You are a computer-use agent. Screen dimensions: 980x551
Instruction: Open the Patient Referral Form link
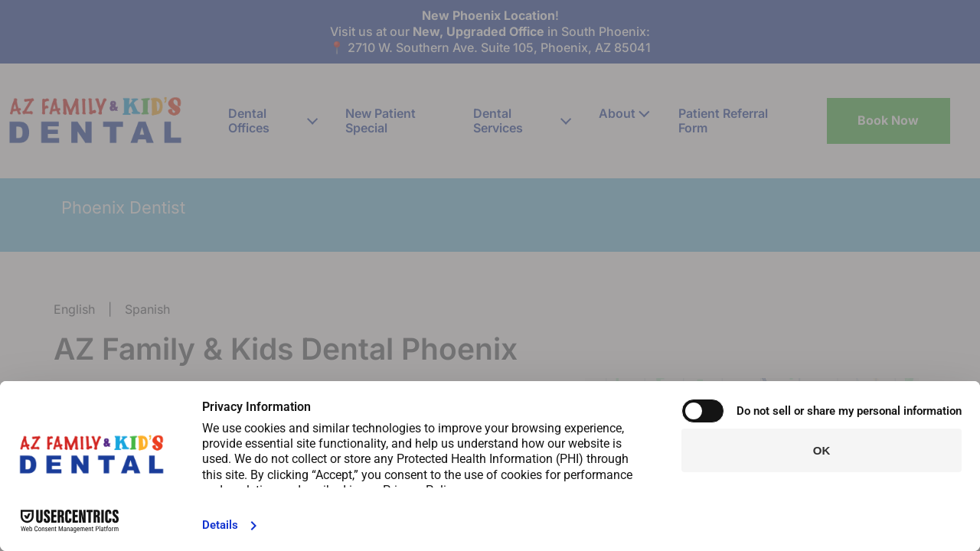(x=723, y=121)
